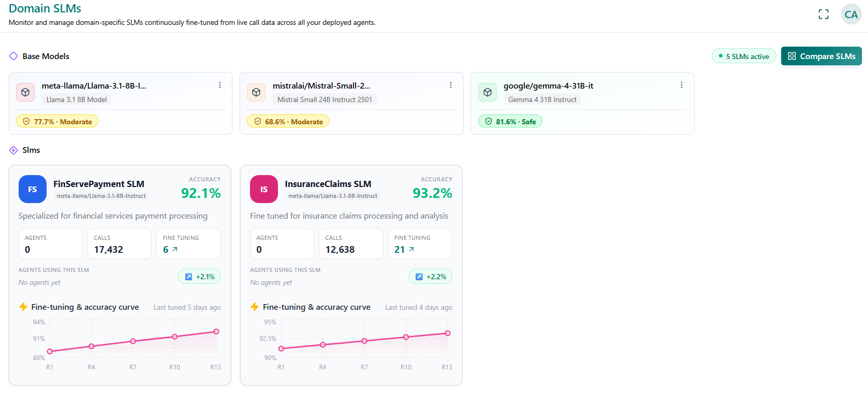Open the CA user avatar menu
This screenshot has width=868, height=402.
pyautogui.click(x=851, y=15)
